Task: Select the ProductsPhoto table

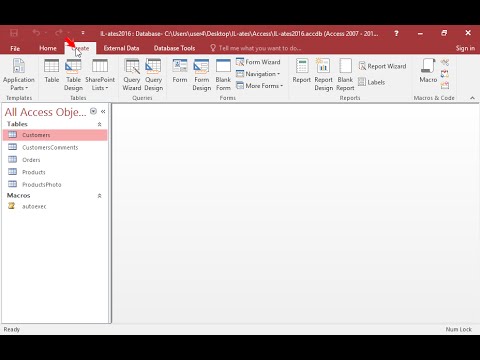Action: pos(55,184)
